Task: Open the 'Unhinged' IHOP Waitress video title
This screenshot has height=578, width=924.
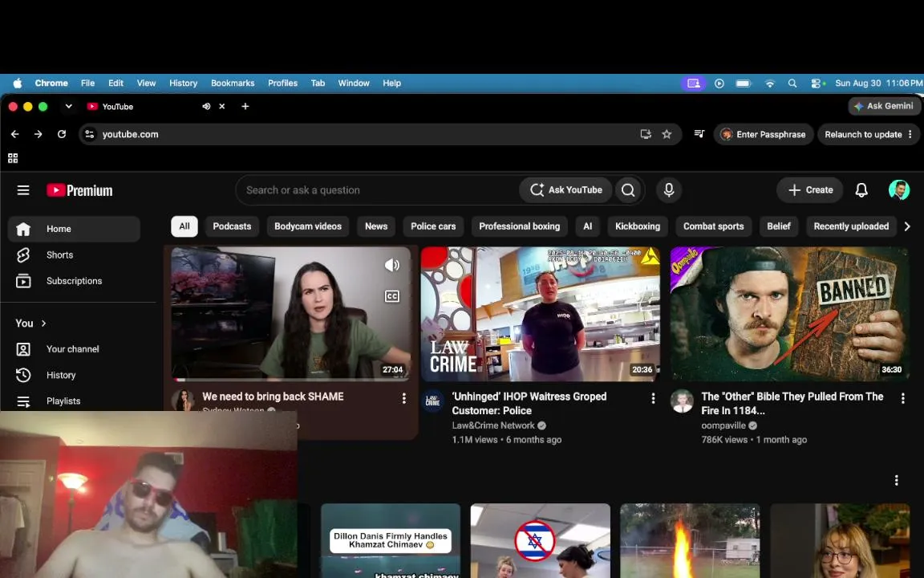Action: point(529,404)
